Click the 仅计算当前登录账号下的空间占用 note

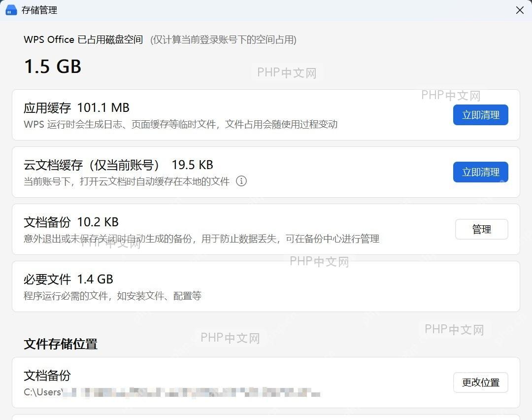click(224, 40)
